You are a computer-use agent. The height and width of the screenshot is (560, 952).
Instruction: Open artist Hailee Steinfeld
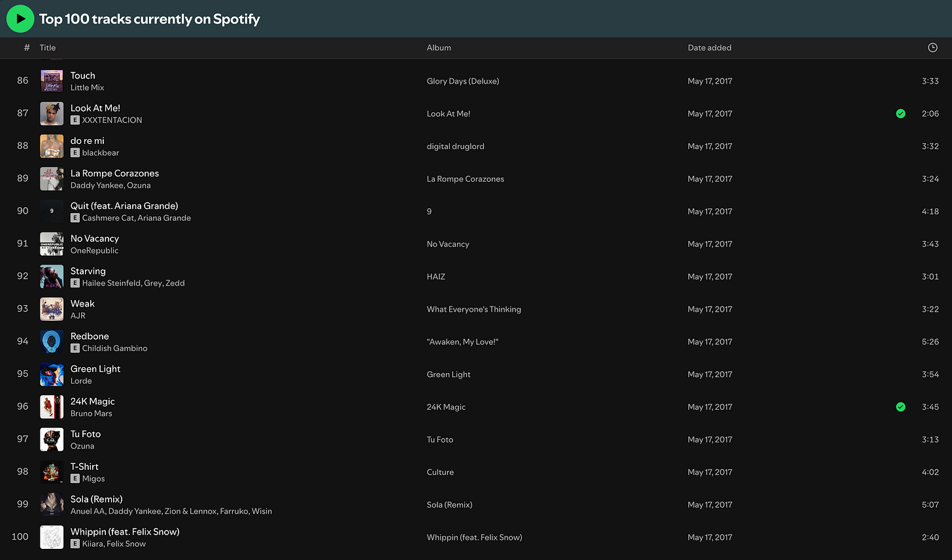tap(110, 283)
